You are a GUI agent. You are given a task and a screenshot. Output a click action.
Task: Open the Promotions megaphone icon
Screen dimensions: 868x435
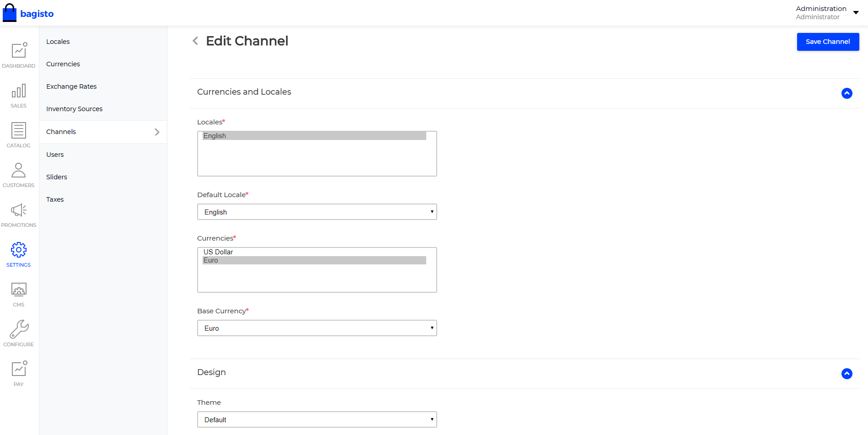[19, 210]
